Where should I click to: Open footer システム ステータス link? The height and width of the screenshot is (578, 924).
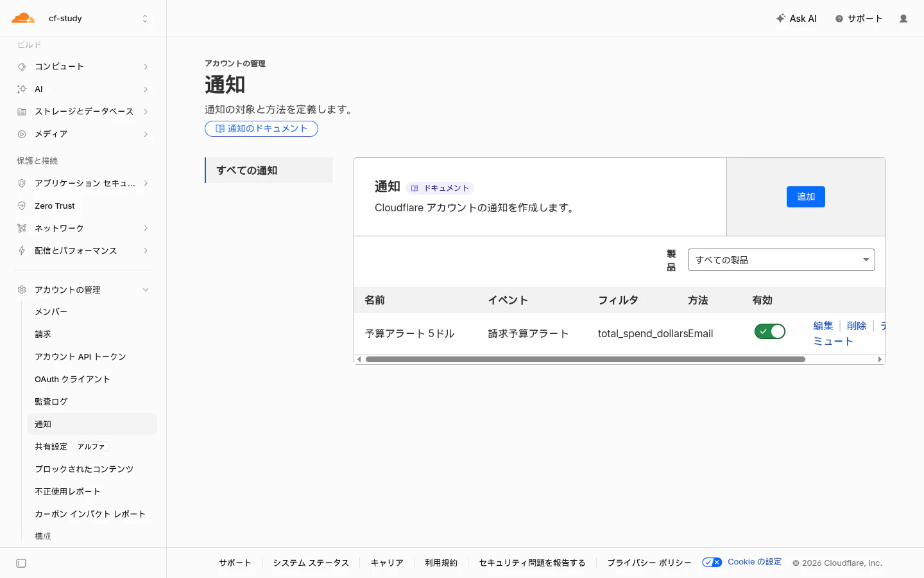[x=311, y=563]
